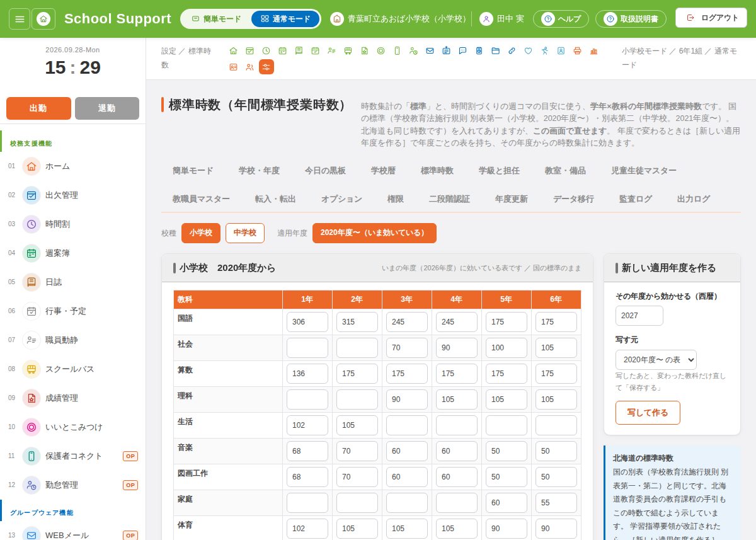Select 中学校 school type

pyautogui.click(x=245, y=233)
